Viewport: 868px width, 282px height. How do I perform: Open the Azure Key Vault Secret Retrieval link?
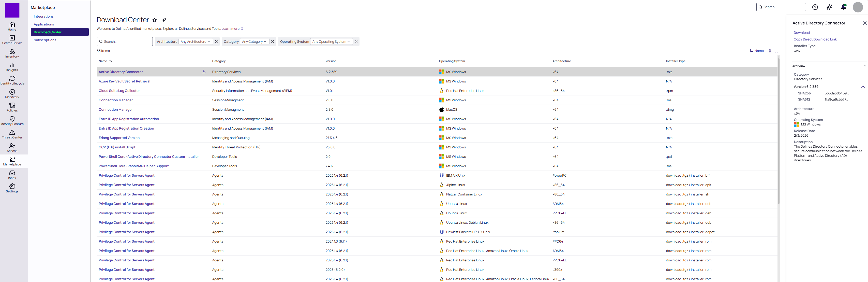tap(124, 81)
